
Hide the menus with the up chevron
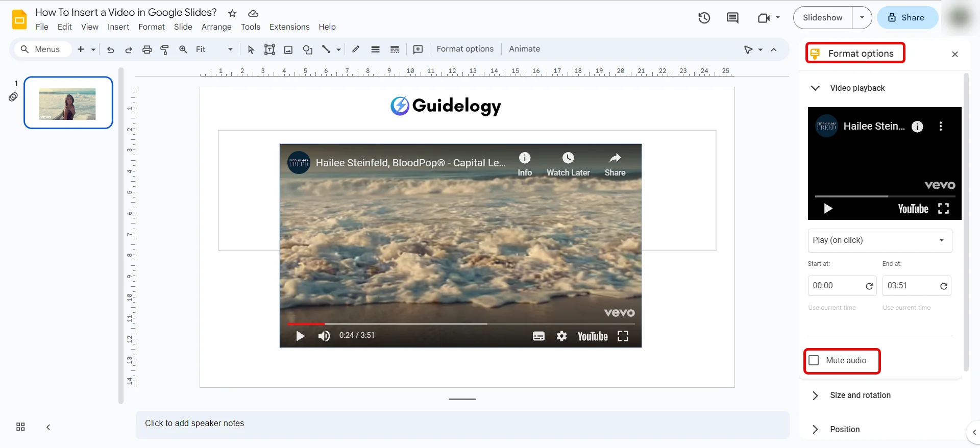pos(774,49)
